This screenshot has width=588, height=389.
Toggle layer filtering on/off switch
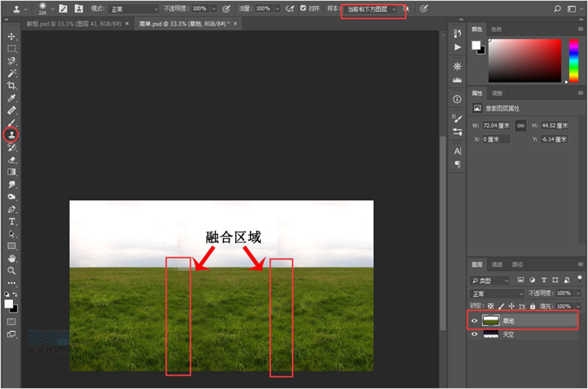[x=580, y=279]
